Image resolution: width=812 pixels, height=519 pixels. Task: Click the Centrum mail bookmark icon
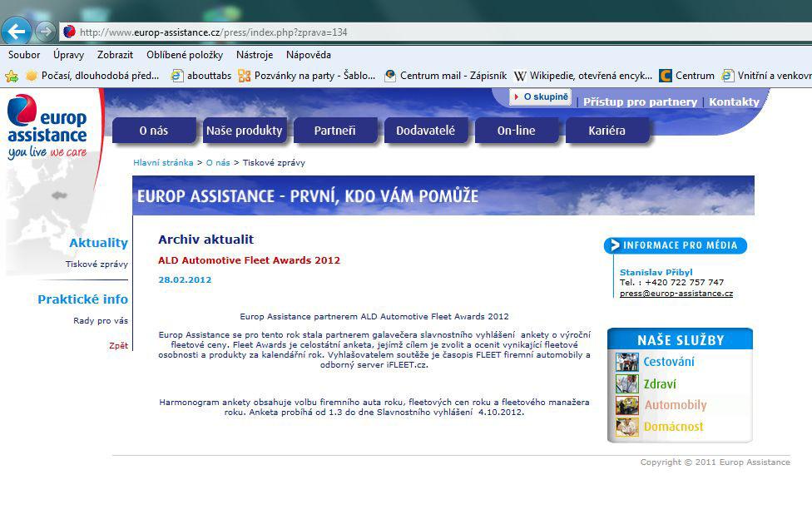pos(390,76)
